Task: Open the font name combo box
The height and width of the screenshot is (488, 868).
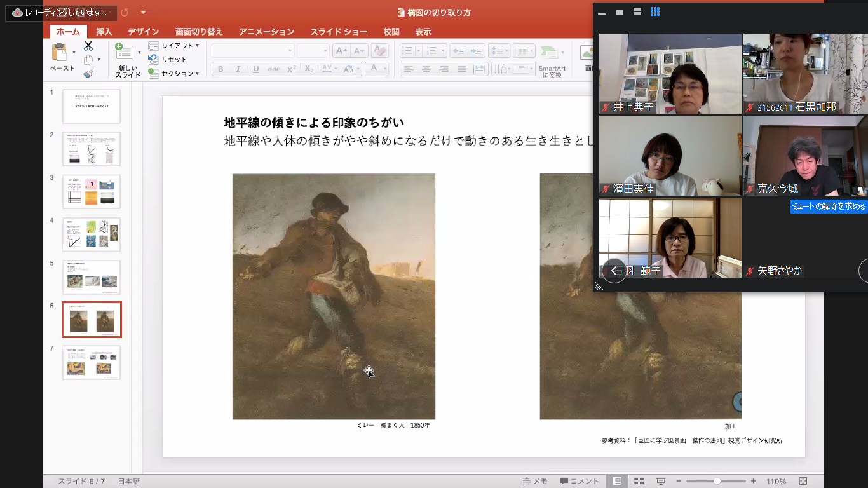Action: [253, 51]
